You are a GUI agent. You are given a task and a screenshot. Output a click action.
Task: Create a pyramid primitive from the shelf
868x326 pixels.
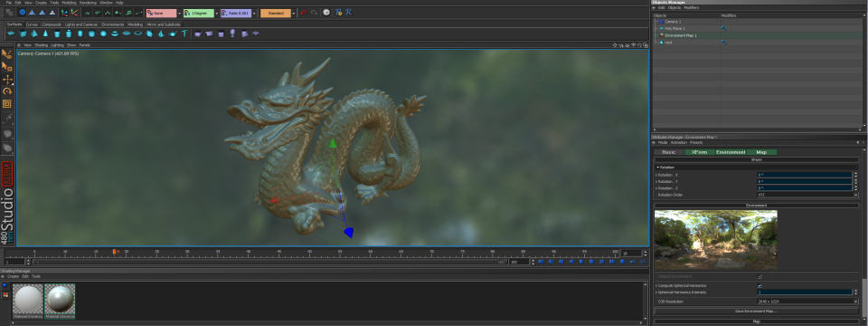click(33, 34)
